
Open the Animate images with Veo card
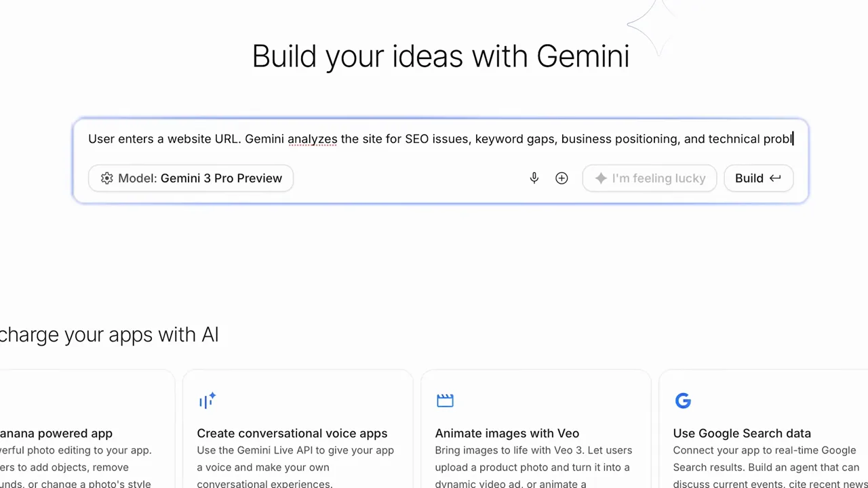536,429
